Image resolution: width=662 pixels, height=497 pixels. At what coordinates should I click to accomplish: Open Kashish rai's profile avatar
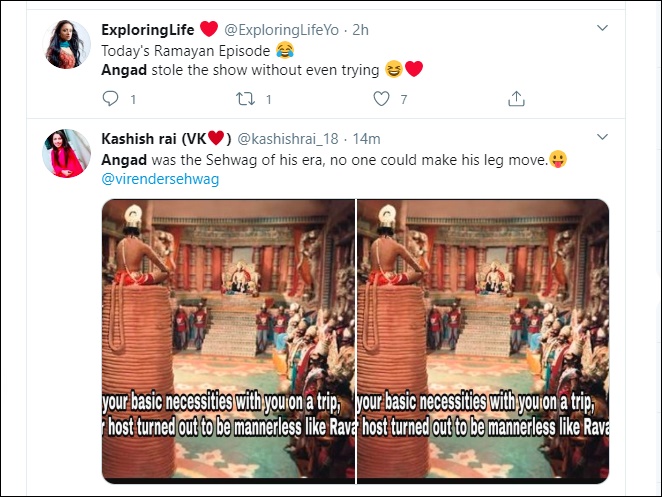67,154
